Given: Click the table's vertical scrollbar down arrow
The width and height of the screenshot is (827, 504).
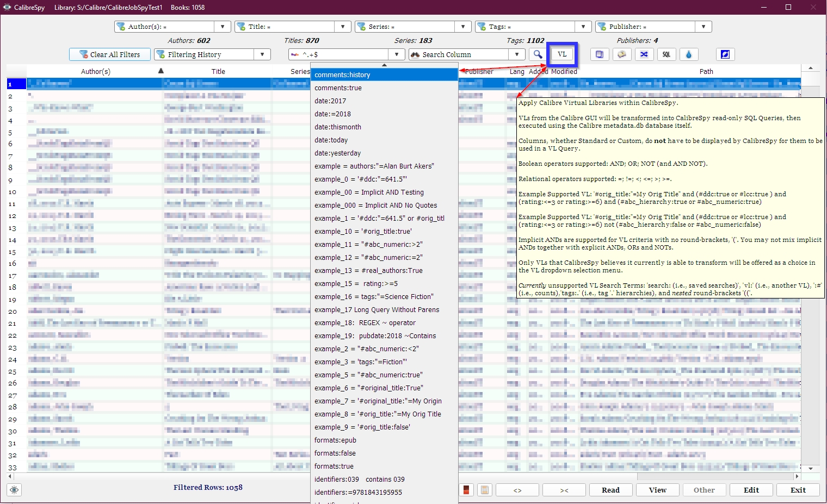Looking at the screenshot, I should (811, 468).
